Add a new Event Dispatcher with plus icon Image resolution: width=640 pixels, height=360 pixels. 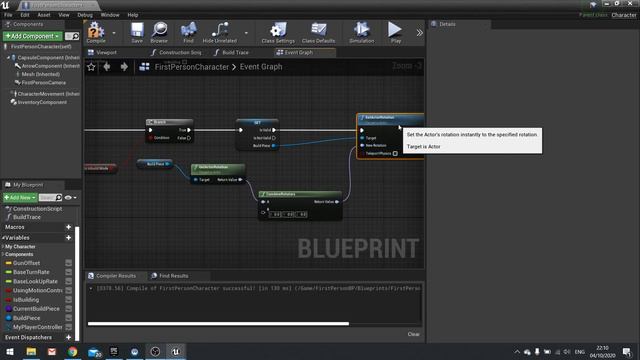[69, 338]
